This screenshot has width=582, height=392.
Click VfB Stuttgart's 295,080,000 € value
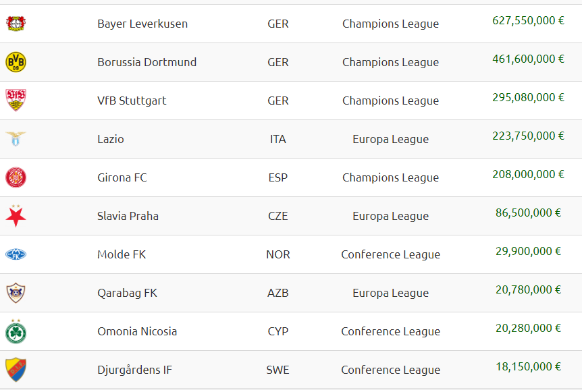pos(528,97)
